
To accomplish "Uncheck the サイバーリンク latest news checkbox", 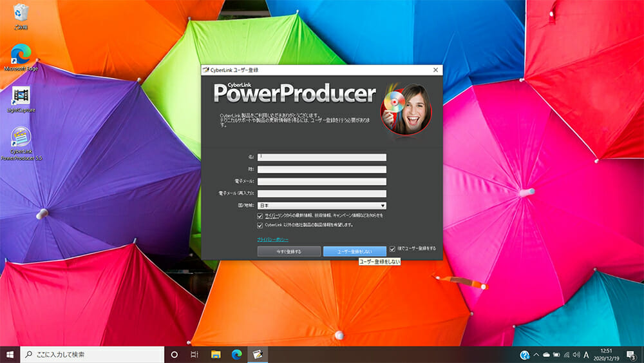I will click(x=260, y=216).
